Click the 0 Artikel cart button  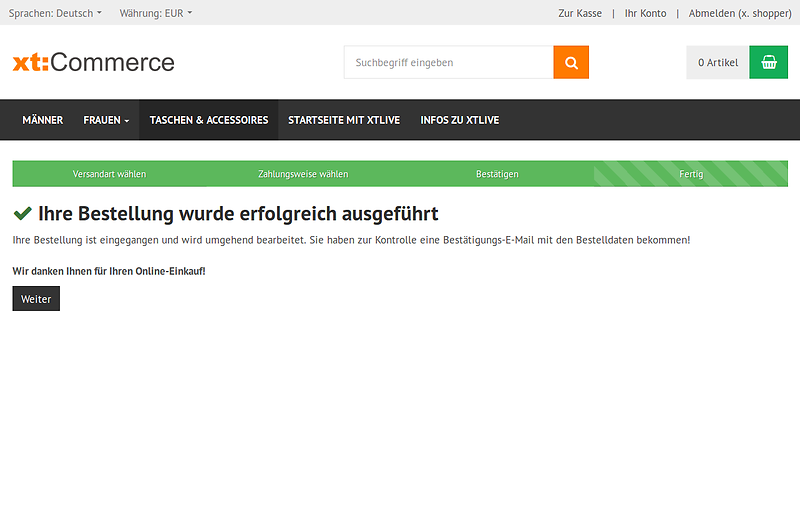point(718,62)
